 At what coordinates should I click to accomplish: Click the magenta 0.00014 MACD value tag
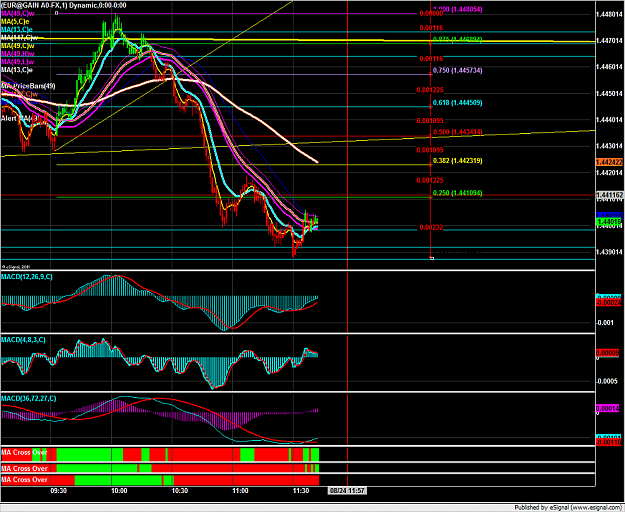pyautogui.click(x=608, y=408)
